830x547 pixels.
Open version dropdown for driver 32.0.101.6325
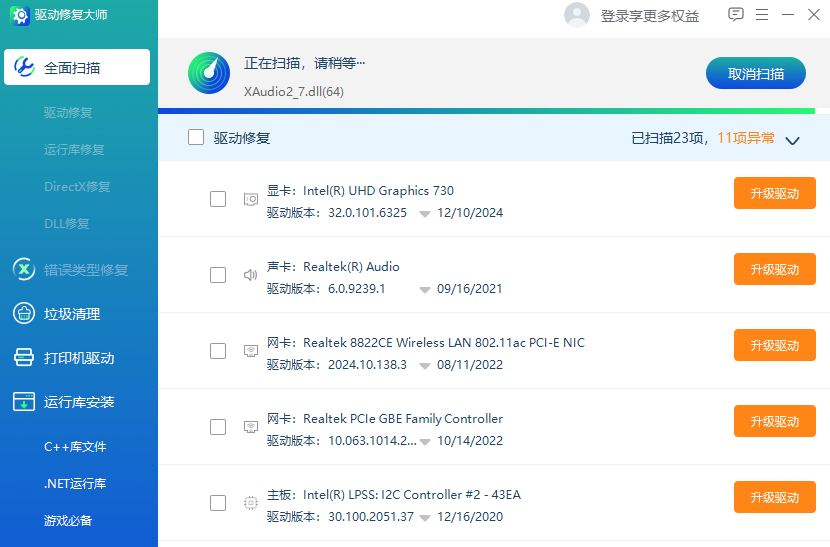pos(425,214)
